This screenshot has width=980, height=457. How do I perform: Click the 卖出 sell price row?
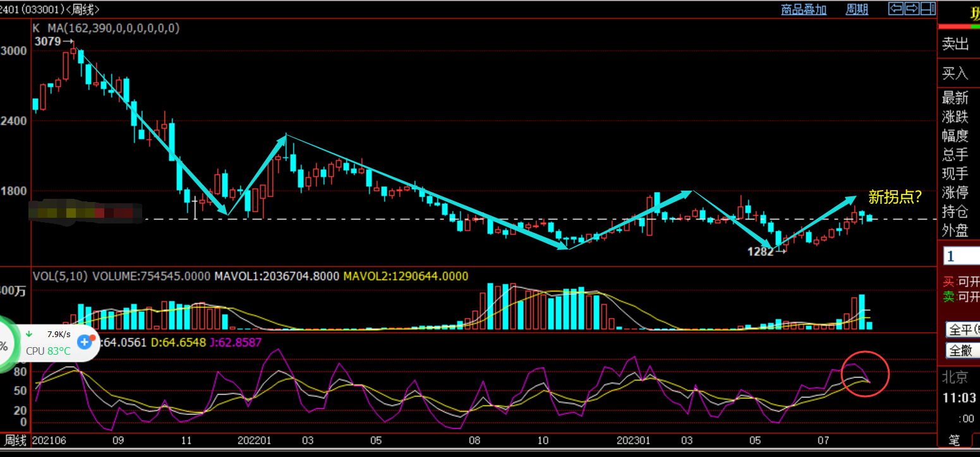(959, 44)
